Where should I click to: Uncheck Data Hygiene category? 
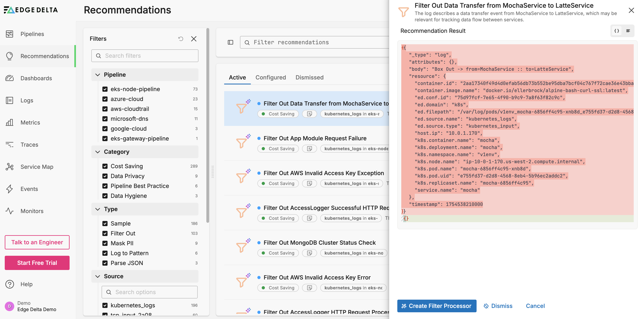click(105, 196)
